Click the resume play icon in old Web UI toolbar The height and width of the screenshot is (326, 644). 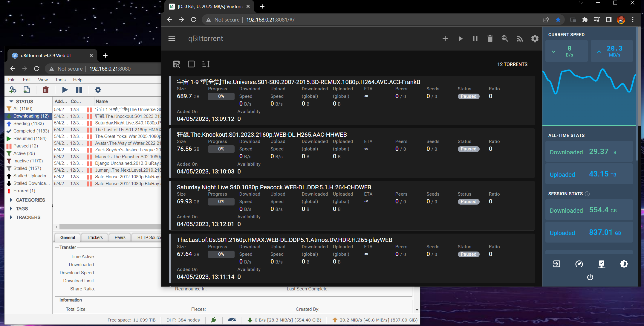[x=65, y=90]
